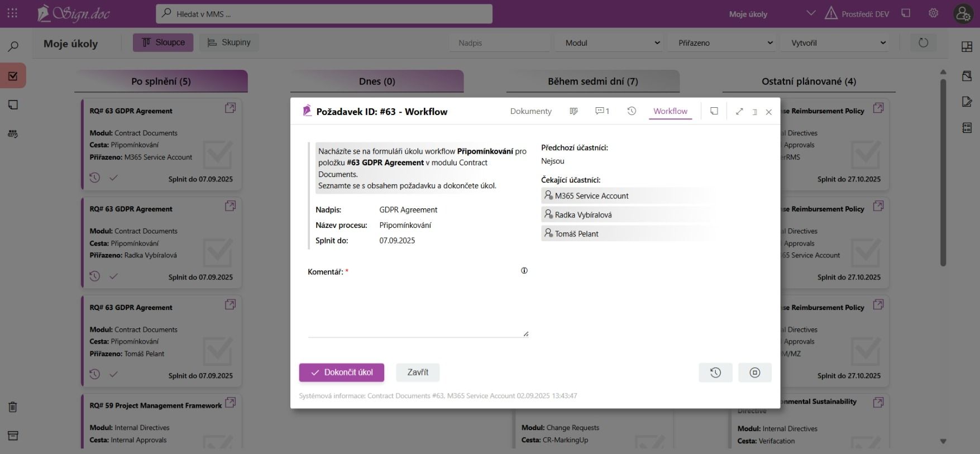Click the settings gear in top bar

click(x=933, y=13)
